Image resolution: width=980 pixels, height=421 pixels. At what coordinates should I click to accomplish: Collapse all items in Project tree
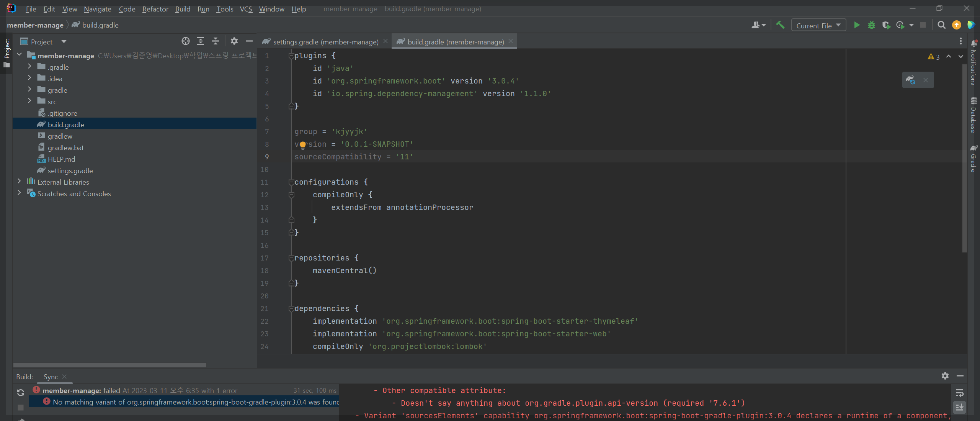point(216,41)
